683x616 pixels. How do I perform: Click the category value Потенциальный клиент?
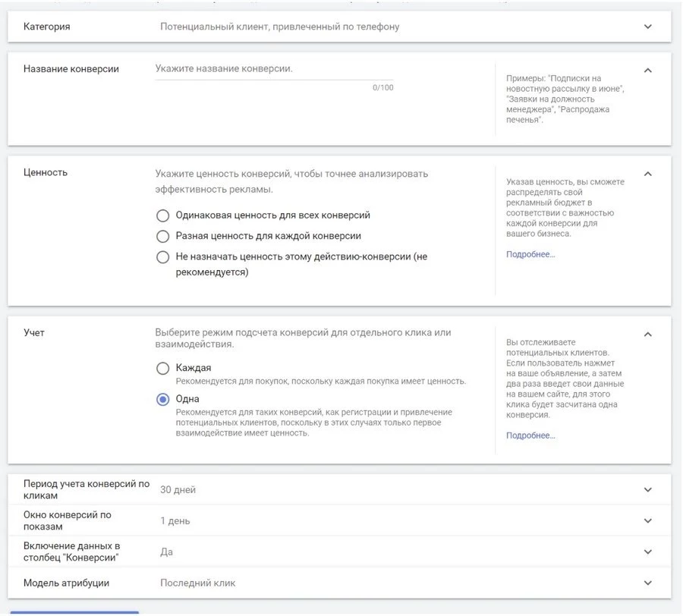click(x=279, y=27)
